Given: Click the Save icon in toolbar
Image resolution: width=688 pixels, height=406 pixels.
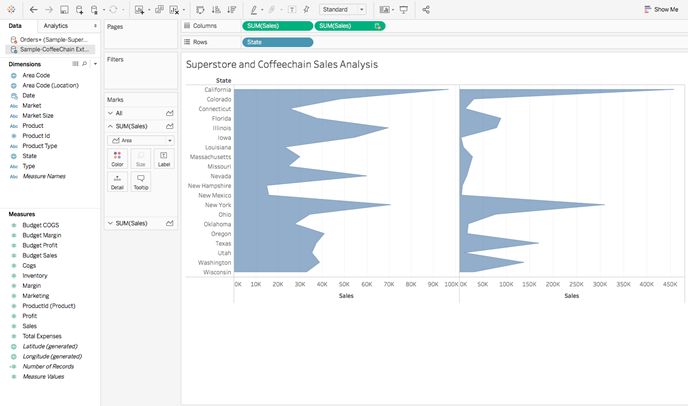Looking at the screenshot, I should pos(64,9).
